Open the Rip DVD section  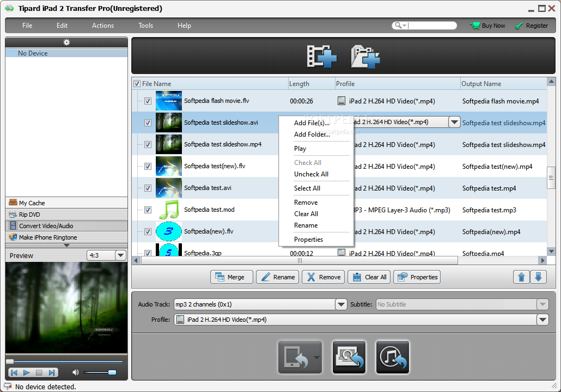point(66,215)
